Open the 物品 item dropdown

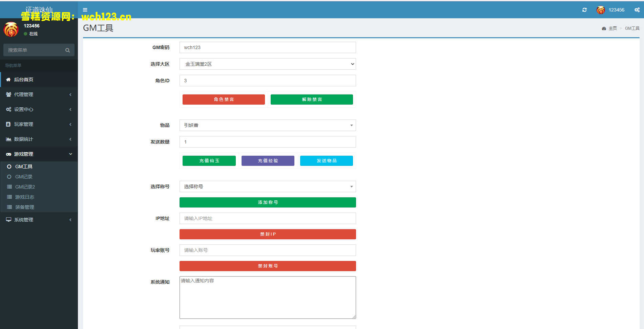click(268, 125)
